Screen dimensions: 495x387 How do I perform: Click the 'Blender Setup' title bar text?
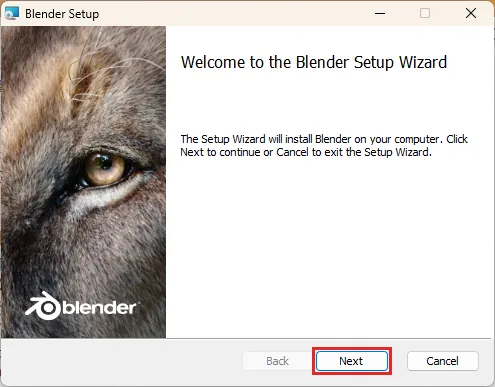tap(62, 14)
